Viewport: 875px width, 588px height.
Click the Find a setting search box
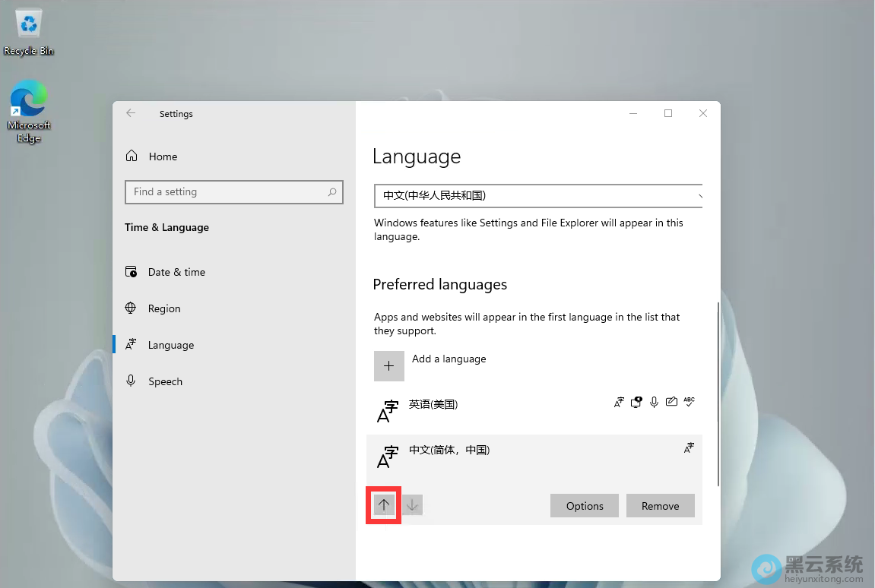coord(227,192)
